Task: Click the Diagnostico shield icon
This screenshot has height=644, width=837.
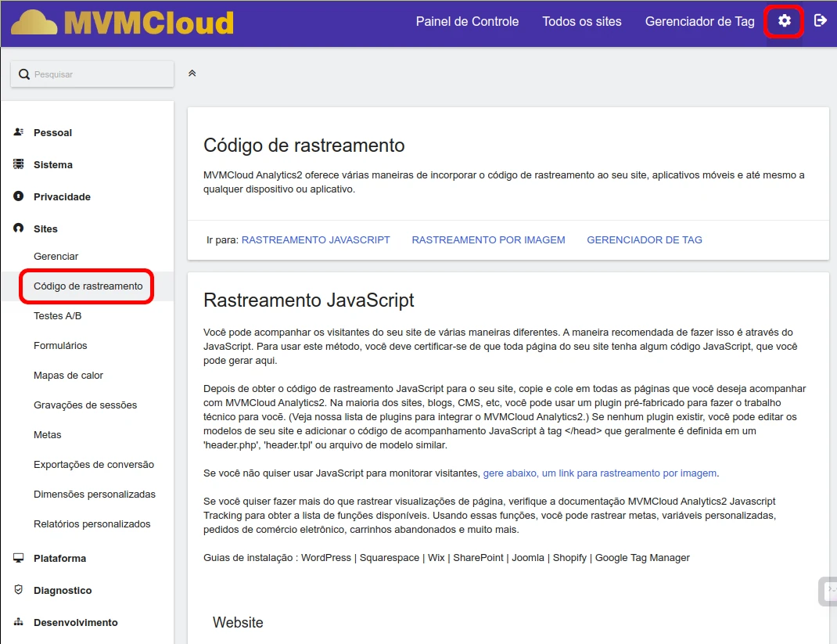Action: click(19, 590)
